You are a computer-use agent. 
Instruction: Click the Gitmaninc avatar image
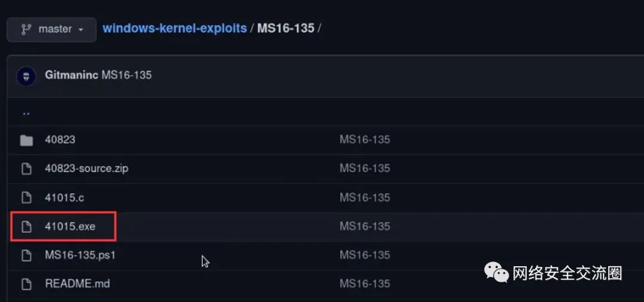pyautogui.click(x=26, y=76)
